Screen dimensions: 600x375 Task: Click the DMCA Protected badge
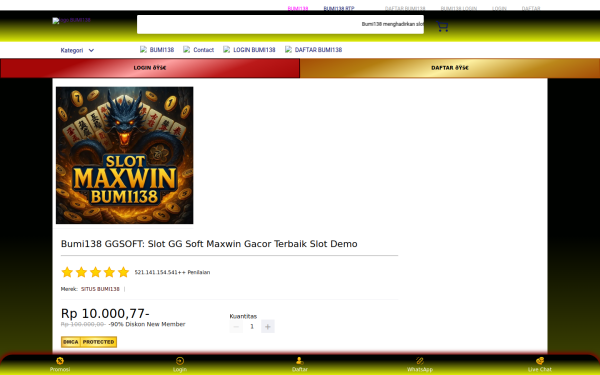(x=89, y=342)
